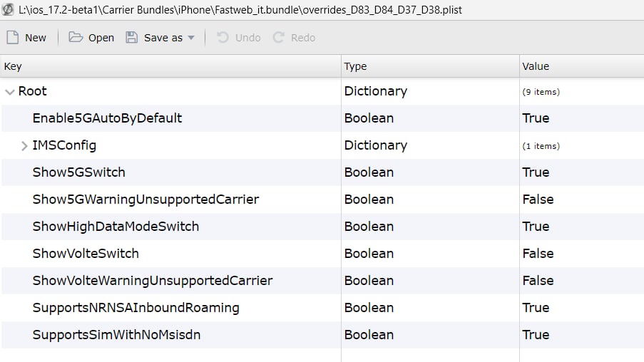Collapse the Root tree node
Screen dimensions: 644x362
click(x=9, y=91)
